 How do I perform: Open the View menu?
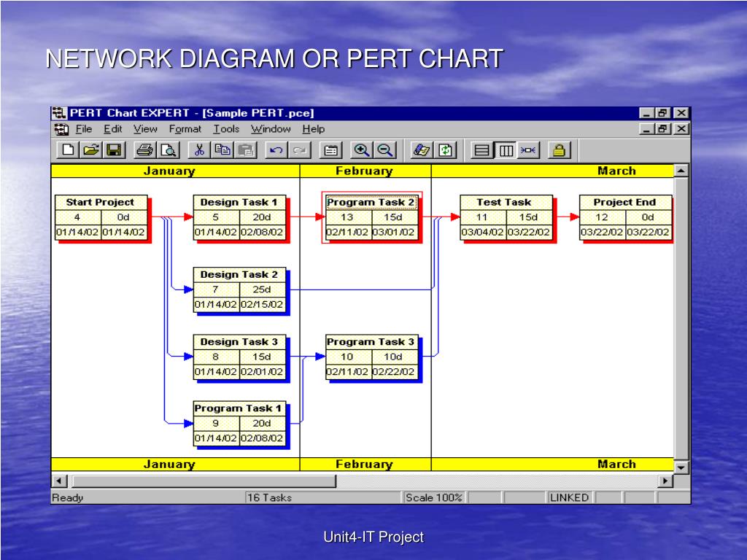click(145, 129)
